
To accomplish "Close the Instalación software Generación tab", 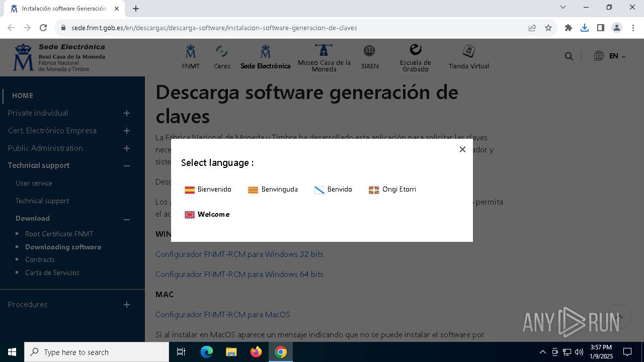I will [117, 9].
